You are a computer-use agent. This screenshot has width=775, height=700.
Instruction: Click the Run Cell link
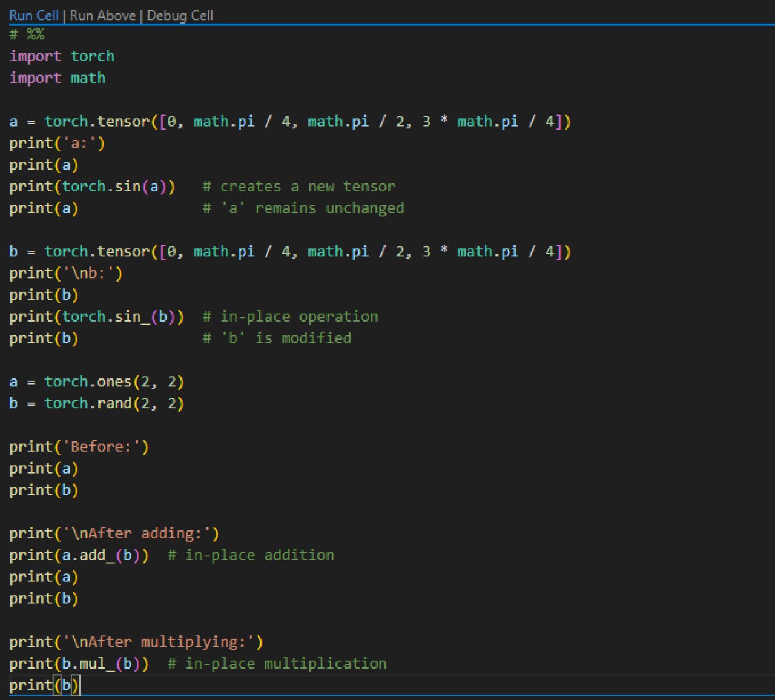34,15
